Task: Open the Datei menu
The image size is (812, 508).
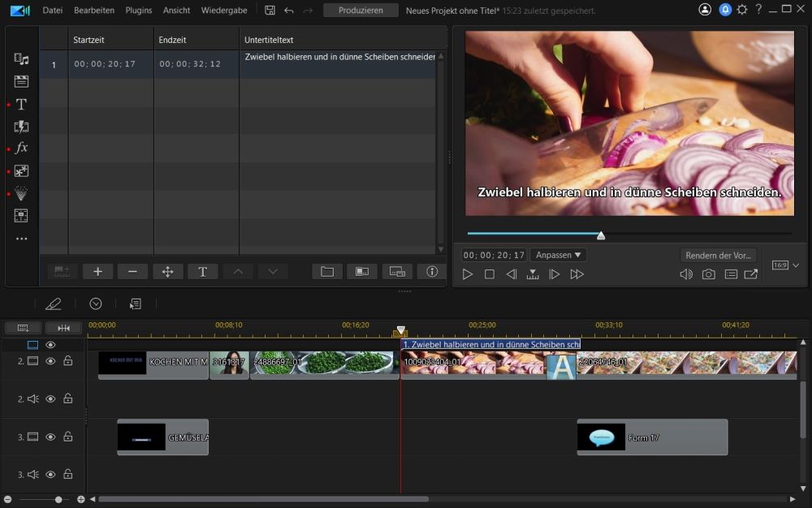Action: pyautogui.click(x=52, y=11)
